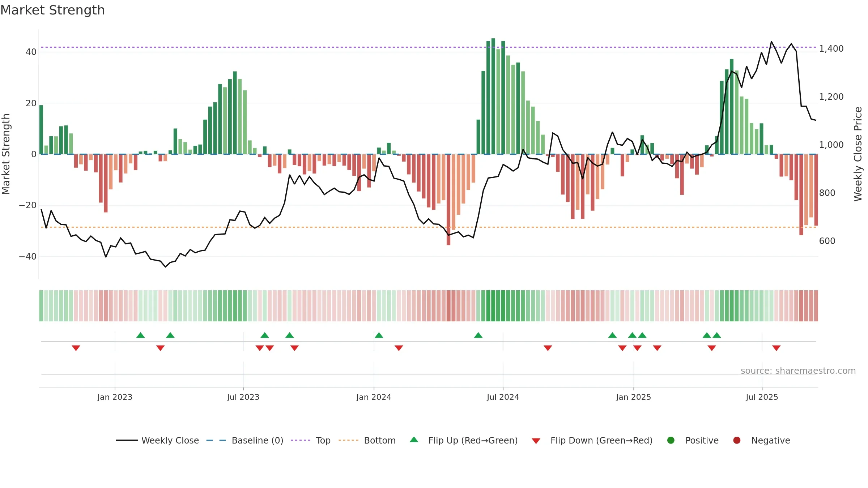Viewport: 868px width, 488px height.
Task: Click the green Flip Up marker just after Jan 2024
Action: point(379,335)
